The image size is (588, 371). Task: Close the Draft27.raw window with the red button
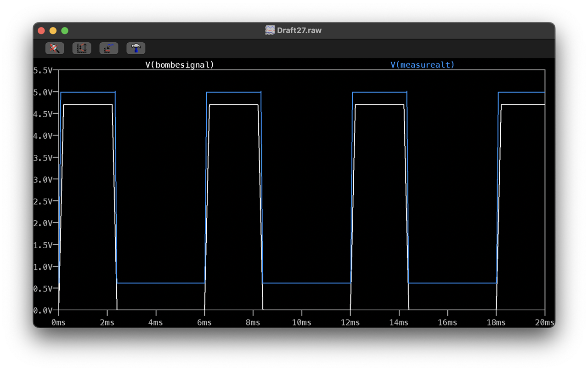(41, 30)
